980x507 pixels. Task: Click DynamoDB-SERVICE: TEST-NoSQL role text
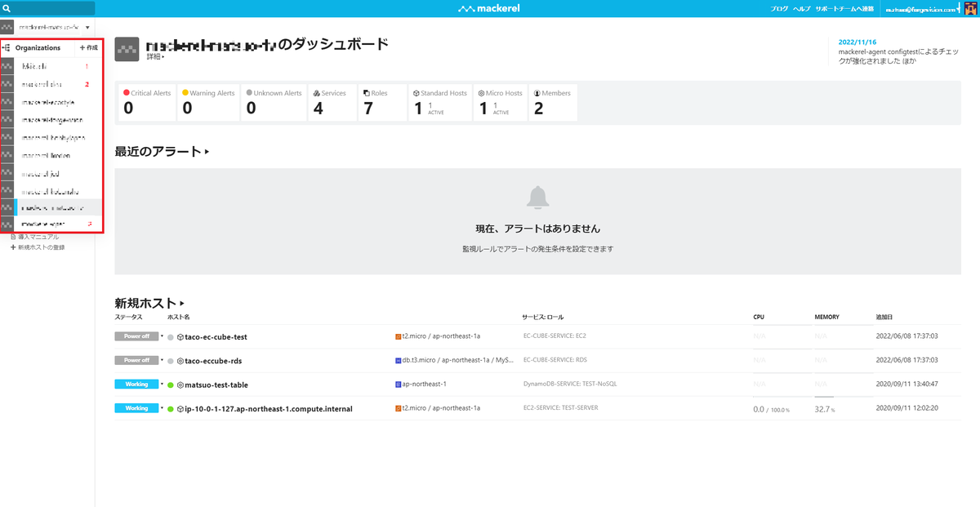pos(571,384)
